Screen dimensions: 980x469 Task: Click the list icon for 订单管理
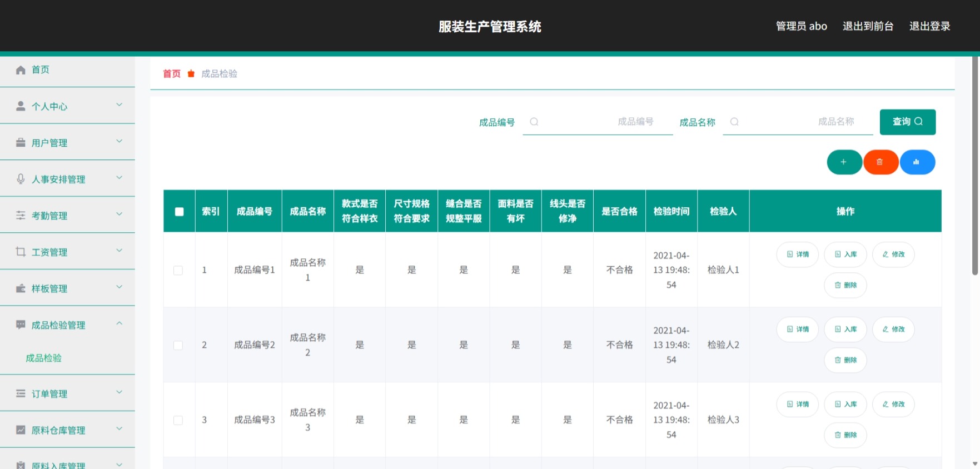point(21,393)
